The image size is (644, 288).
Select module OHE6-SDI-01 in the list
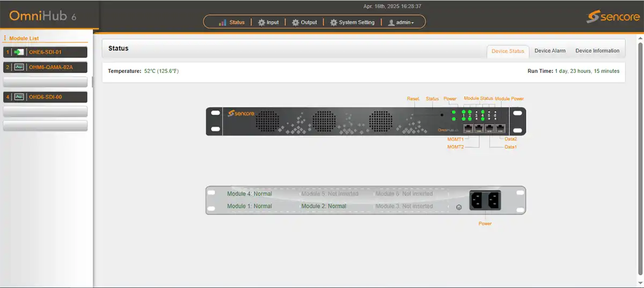coord(45,52)
